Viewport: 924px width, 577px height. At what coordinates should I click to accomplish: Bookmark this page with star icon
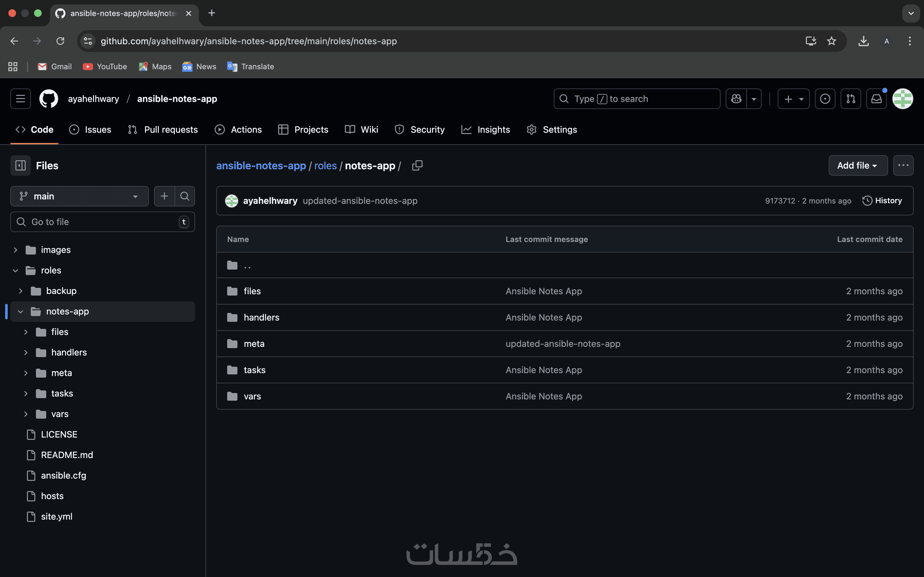(831, 41)
